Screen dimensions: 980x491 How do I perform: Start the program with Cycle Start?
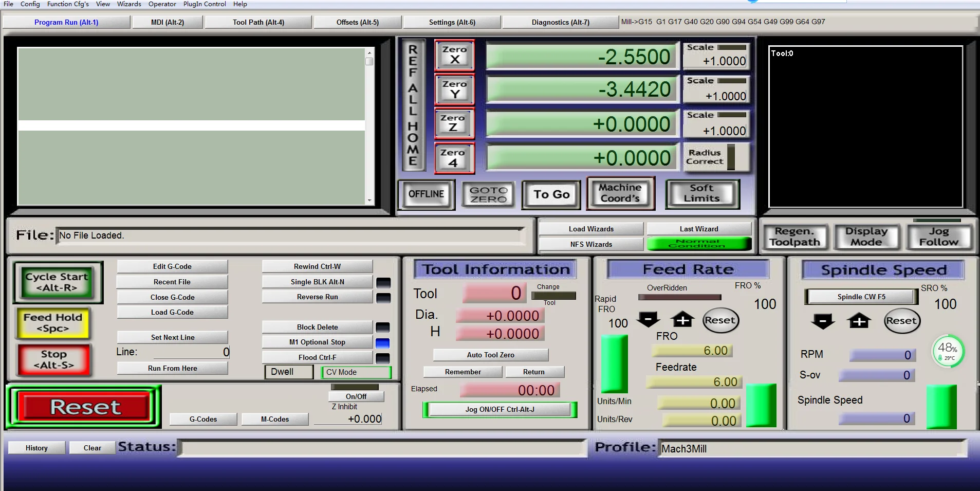(x=57, y=282)
